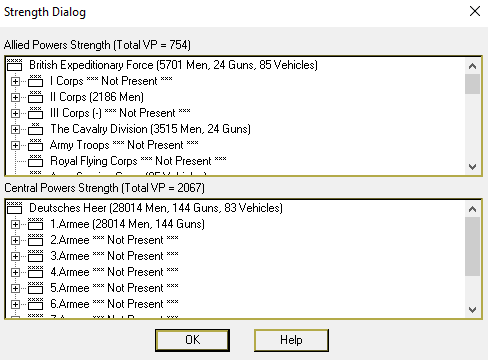Click the Central Powers list scrollbar thumb

pyautogui.click(x=472, y=247)
